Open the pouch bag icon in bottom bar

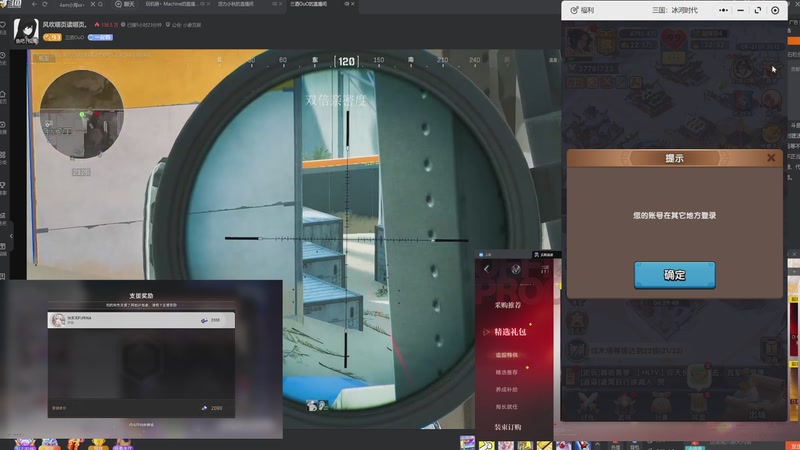pos(661,404)
